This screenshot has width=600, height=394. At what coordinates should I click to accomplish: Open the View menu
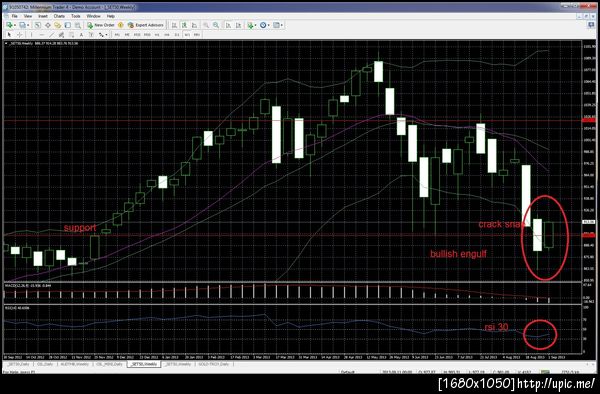click(x=28, y=16)
